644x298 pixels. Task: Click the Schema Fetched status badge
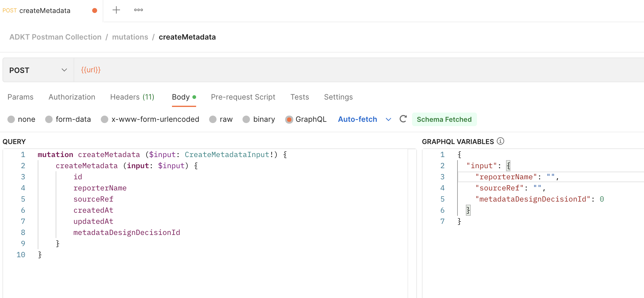[444, 119]
